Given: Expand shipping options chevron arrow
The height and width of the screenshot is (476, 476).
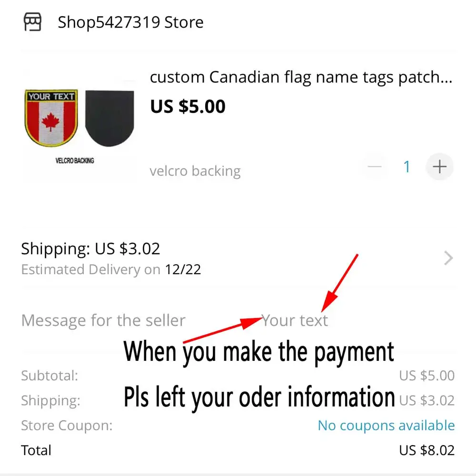Looking at the screenshot, I should [448, 258].
